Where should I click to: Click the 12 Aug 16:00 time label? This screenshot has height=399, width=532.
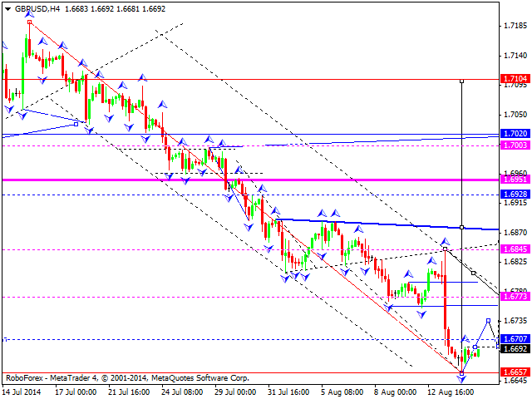(451, 392)
